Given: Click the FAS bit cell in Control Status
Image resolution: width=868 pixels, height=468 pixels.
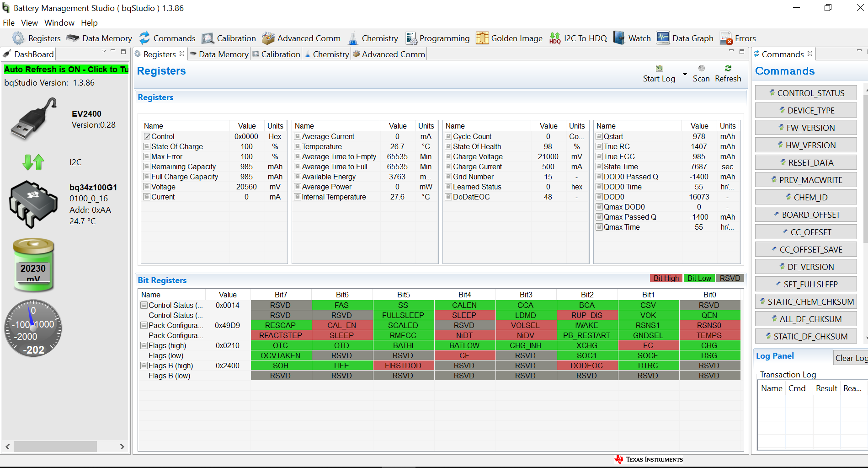Looking at the screenshot, I should tap(342, 305).
